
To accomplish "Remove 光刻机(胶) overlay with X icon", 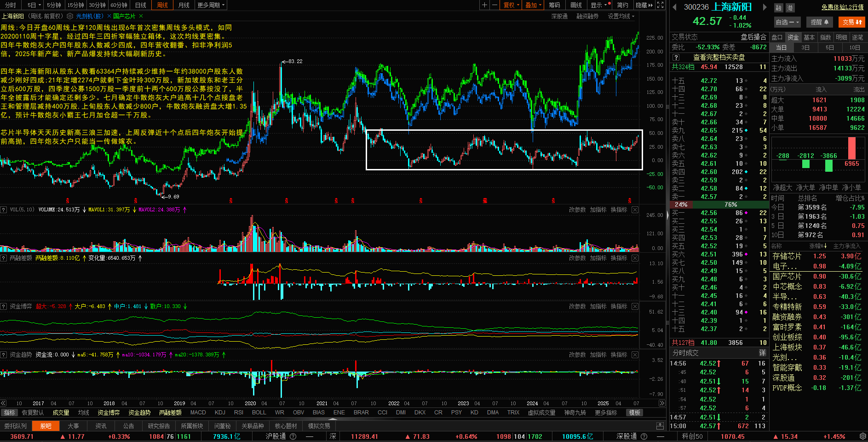I will tap(109, 16).
